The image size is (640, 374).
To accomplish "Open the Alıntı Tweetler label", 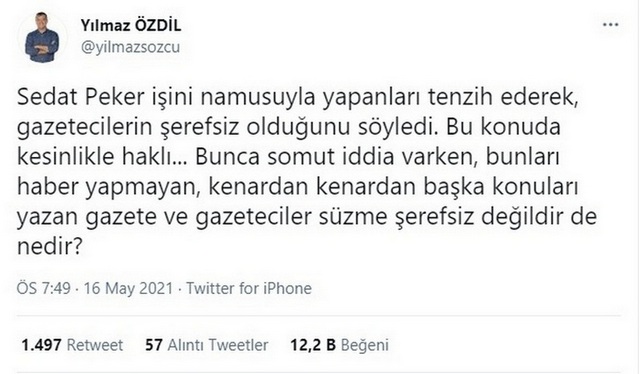I will tap(218, 345).
